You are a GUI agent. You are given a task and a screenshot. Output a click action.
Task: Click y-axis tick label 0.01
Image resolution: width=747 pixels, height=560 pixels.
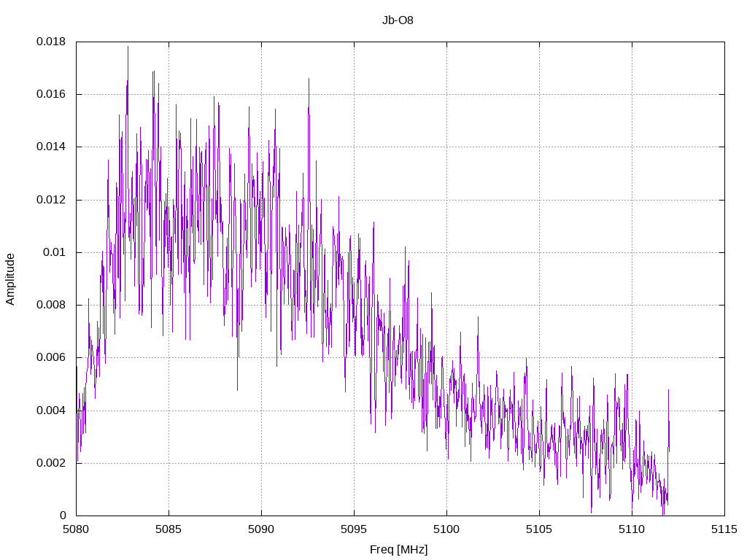click(54, 252)
